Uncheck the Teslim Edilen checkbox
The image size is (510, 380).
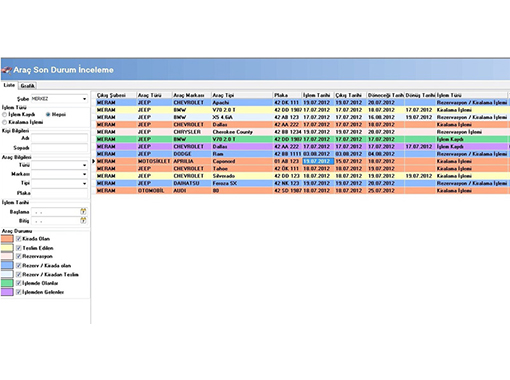pyautogui.click(x=19, y=248)
